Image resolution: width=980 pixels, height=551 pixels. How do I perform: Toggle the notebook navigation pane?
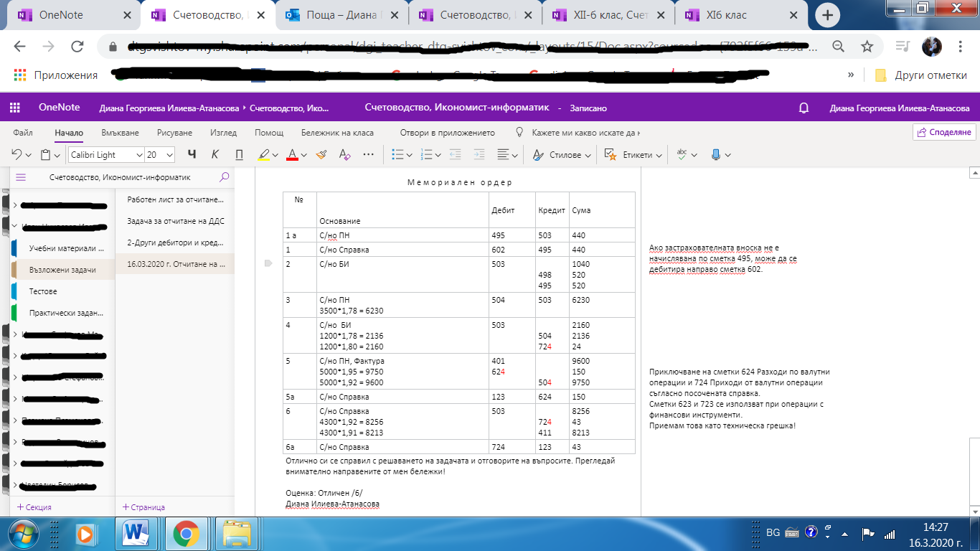click(x=21, y=177)
